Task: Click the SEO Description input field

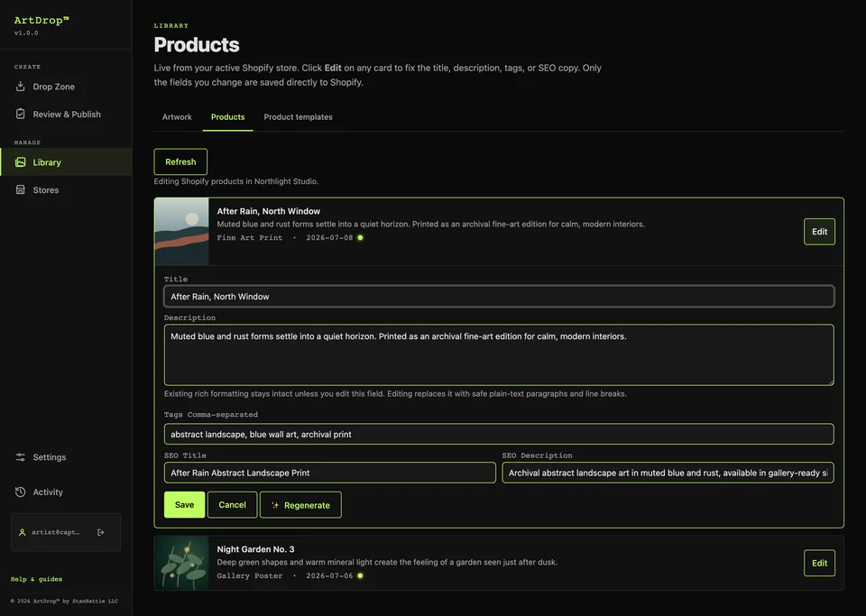Action: click(668, 473)
